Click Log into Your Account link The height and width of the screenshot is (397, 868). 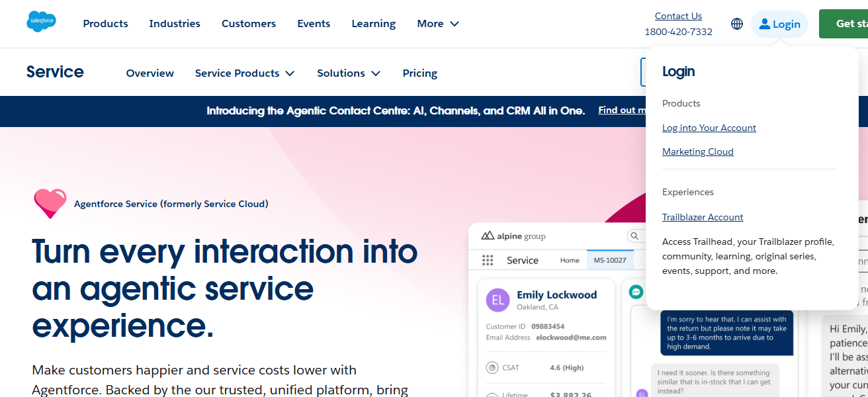pos(709,128)
